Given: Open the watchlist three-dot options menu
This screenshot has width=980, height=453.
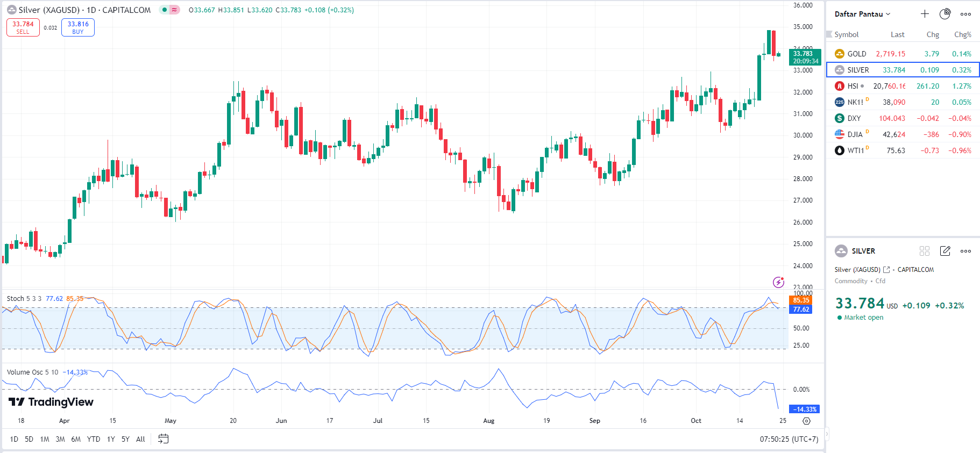Looking at the screenshot, I should click(x=965, y=15).
